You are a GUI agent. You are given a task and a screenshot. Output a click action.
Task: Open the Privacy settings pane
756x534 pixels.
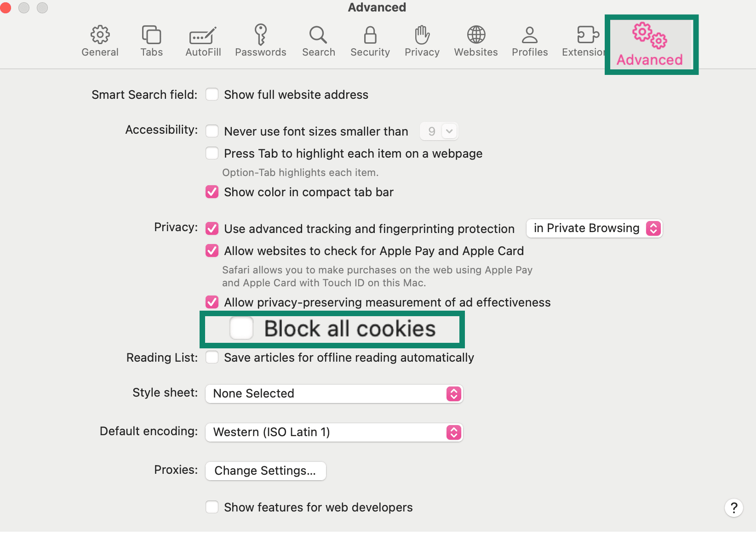(422, 40)
